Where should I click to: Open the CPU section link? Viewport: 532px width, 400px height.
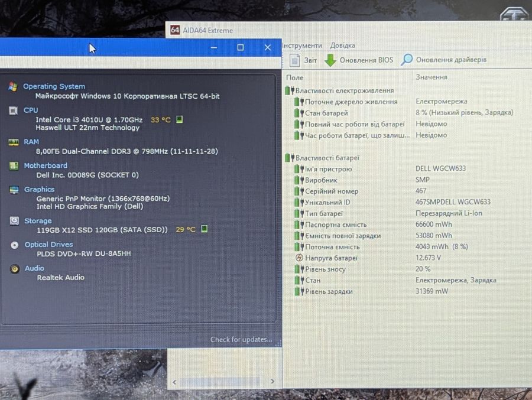click(31, 110)
